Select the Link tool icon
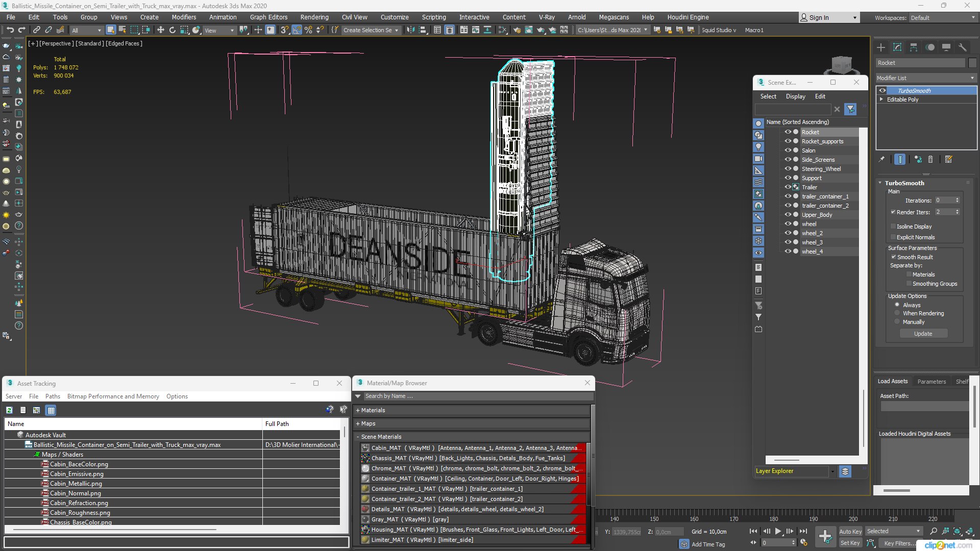Image resolution: width=980 pixels, height=551 pixels. (x=37, y=30)
